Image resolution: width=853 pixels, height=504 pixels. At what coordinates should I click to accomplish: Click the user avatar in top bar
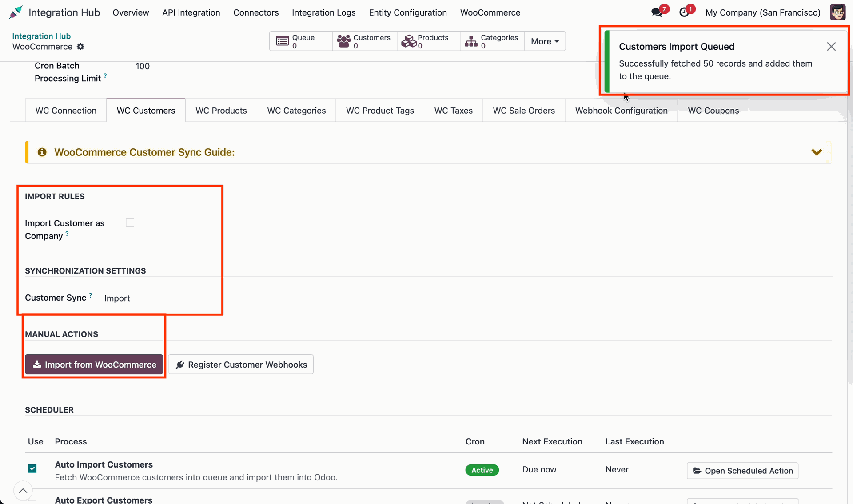pos(837,12)
